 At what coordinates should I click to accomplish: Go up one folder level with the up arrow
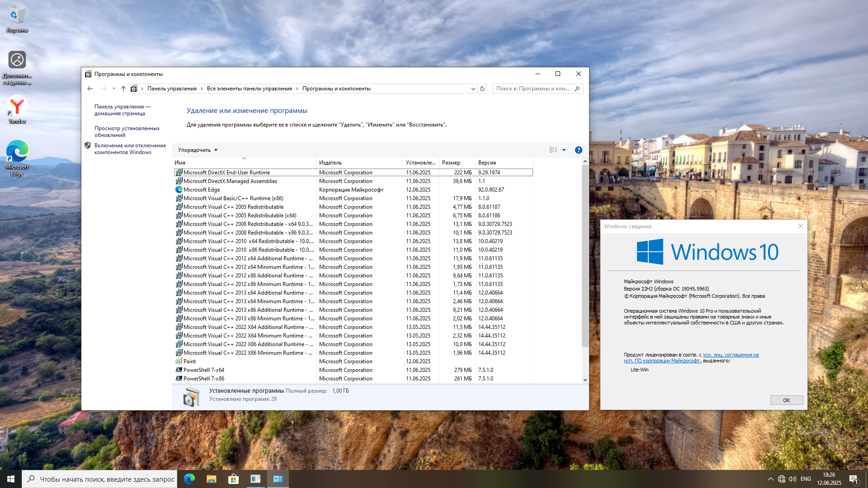point(123,89)
